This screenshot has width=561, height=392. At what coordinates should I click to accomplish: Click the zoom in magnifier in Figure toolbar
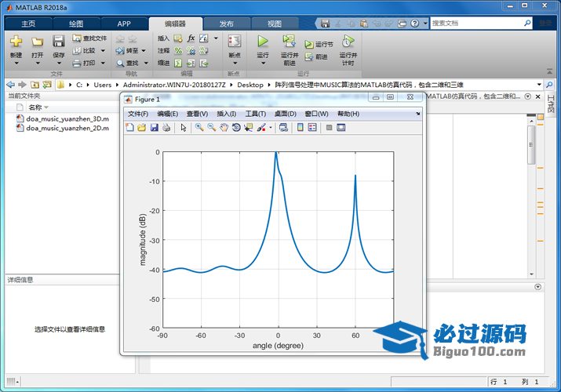[199, 128]
